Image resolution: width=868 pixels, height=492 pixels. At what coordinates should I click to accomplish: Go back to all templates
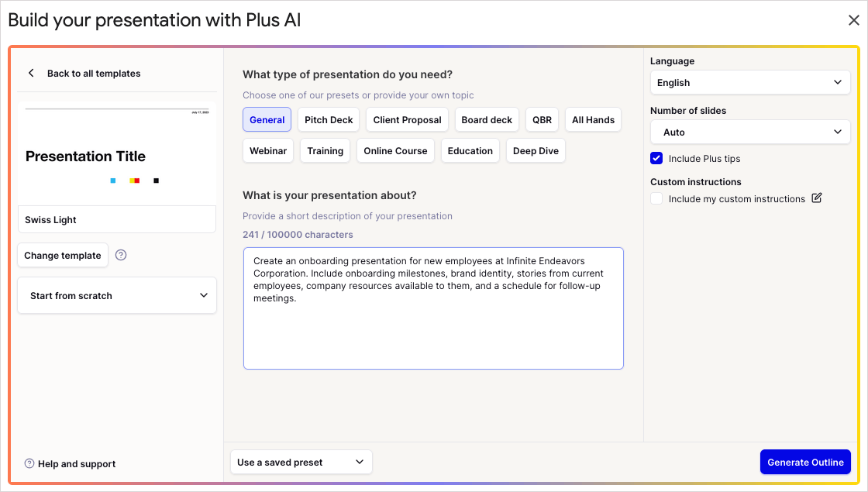coord(94,74)
